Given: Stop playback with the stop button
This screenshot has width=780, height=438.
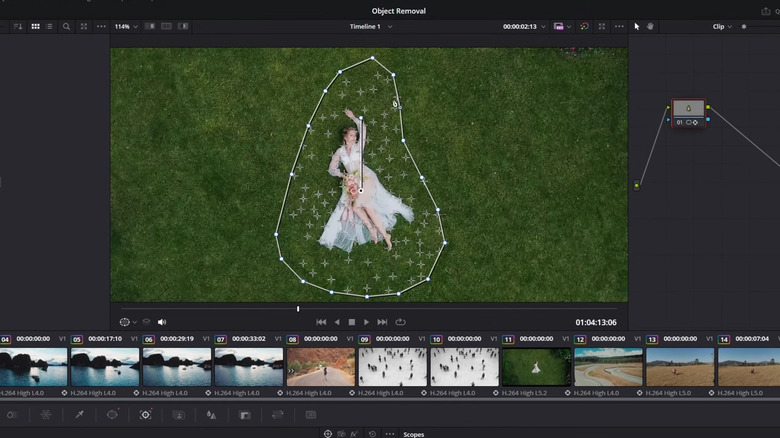Looking at the screenshot, I should pyautogui.click(x=351, y=322).
